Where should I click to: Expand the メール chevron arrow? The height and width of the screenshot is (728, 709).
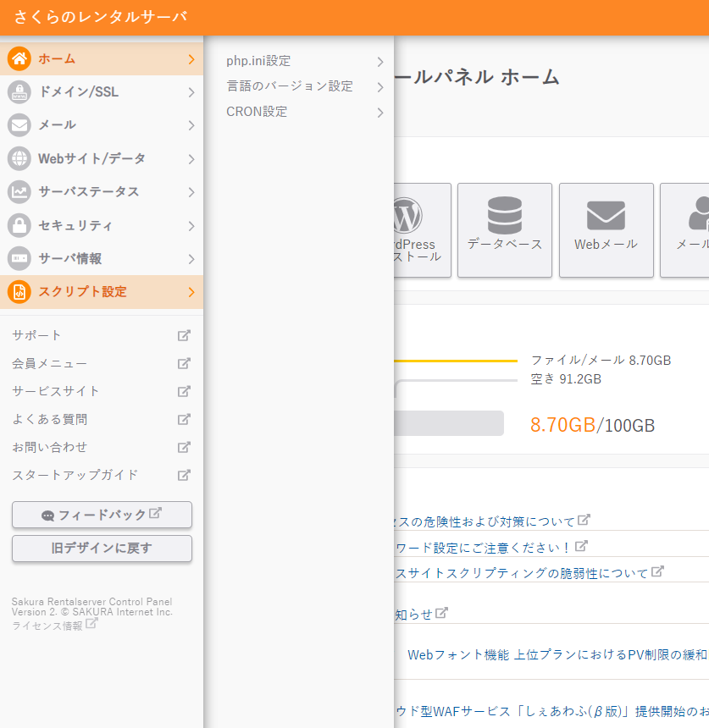click(191, 125)
